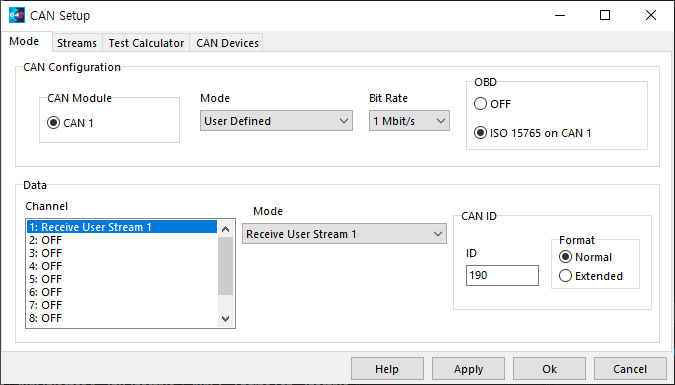The image size is (675, 385).
Task: Click the channel list scroll down arrow
Action: click(x=226, y=319)
